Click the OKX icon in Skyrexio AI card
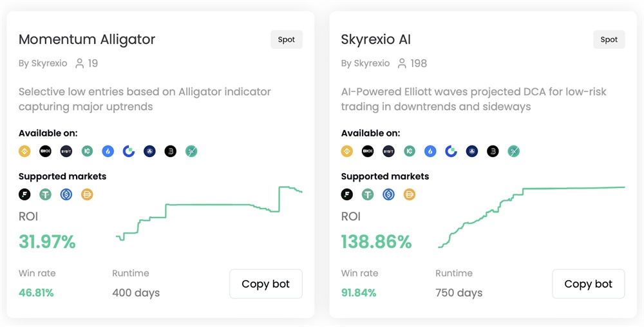The height and width of the screenshot is (327, 644). pyautogui.click(x=368, y=151)
